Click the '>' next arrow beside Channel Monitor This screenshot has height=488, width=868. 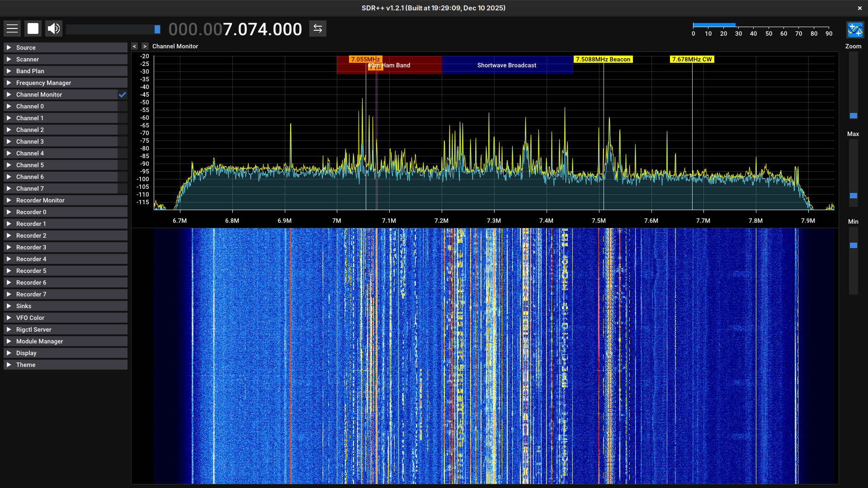pyautogui.click(x=145, y=47)
